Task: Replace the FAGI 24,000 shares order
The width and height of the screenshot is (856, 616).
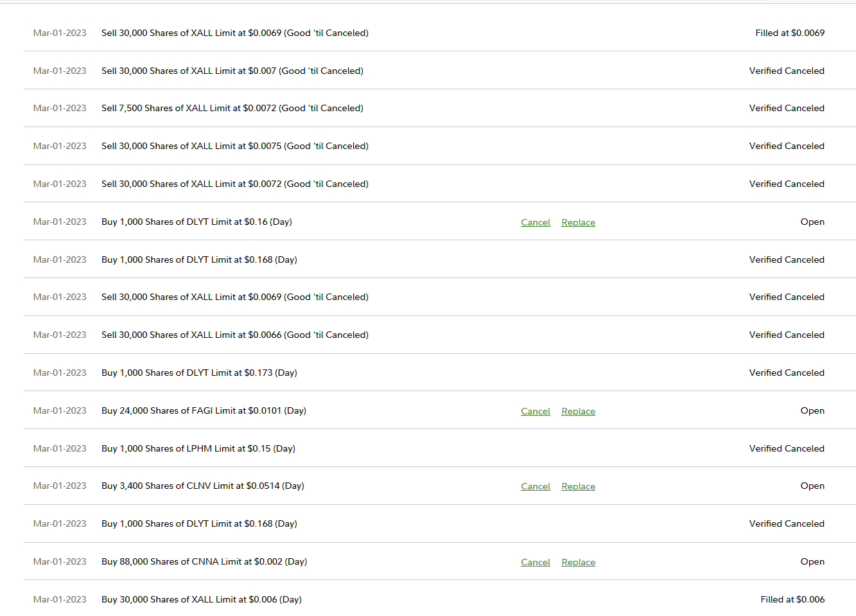Action: point(578,411)
